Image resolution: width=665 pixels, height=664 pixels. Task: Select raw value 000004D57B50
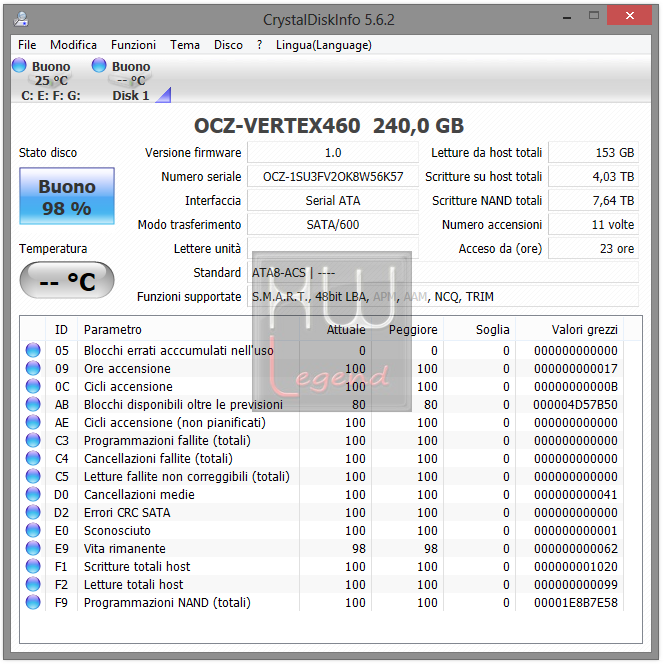click(575, 405)
